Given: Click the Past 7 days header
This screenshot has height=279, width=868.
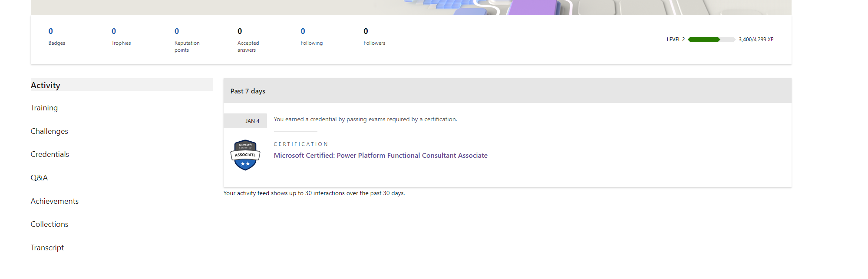Looking at the screenshot, I should pos(507,91).
